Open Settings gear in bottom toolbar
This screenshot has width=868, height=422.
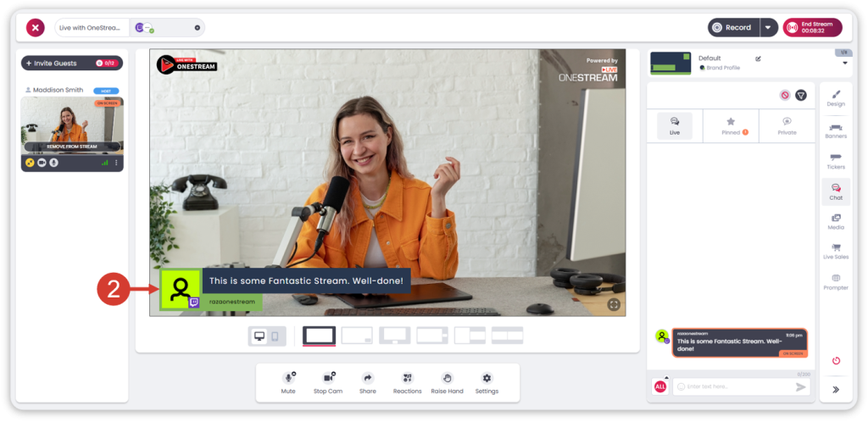coord(487,378)
